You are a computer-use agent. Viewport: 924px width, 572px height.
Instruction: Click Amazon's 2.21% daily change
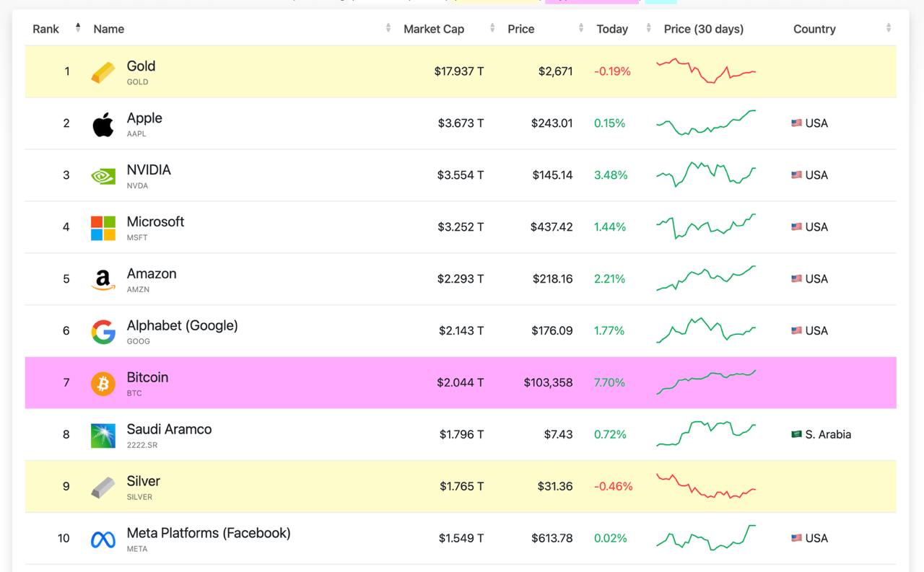pos(610,279)
